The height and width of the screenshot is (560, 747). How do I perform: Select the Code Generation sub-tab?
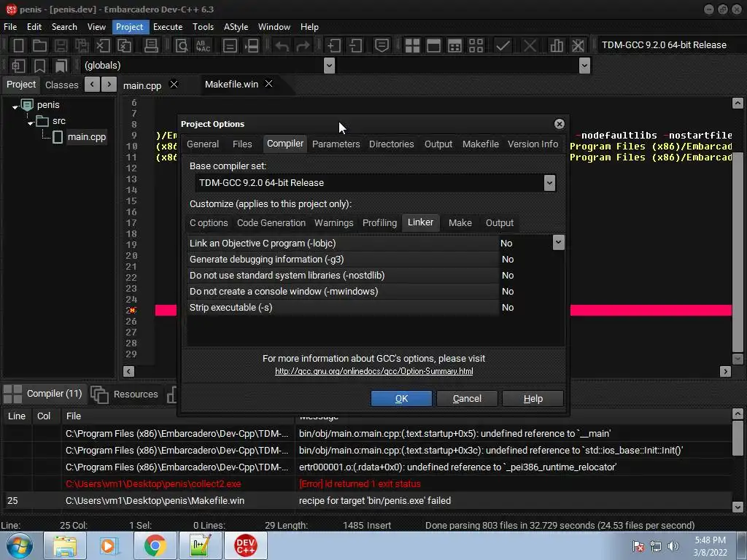(271, 223)
